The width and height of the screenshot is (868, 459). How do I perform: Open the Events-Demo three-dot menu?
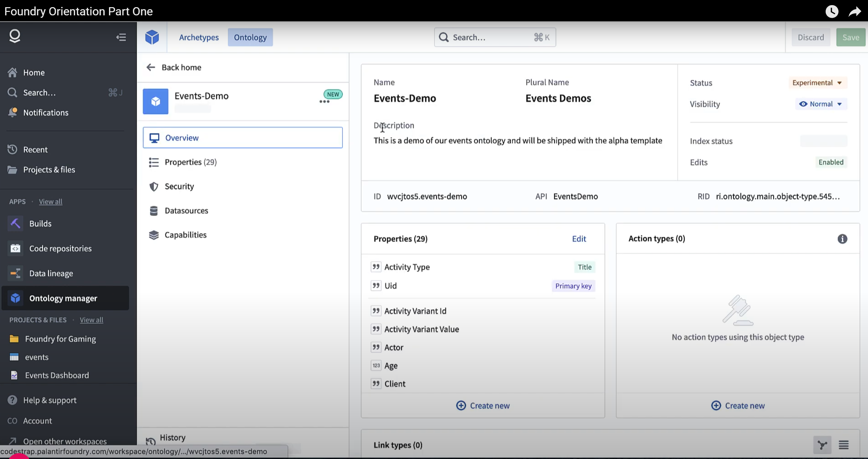pyautogui.click(x=324, y=101)
